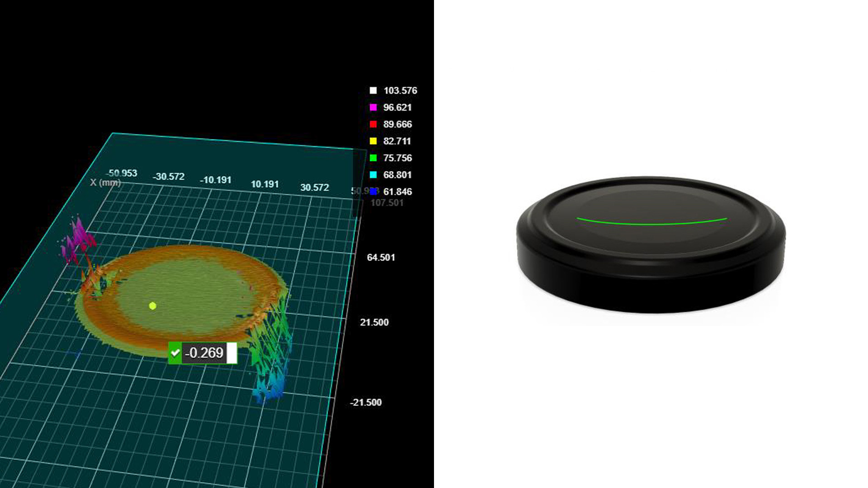Click the green checkmark pass icon
Image resolution: width=868 pixels, height=488 pixels.
tap(175, 353)
